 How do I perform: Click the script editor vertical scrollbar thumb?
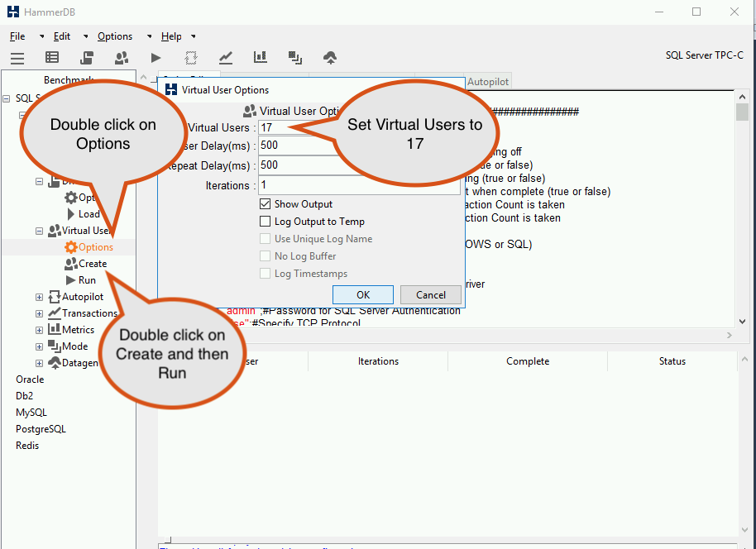pos(743,112)
